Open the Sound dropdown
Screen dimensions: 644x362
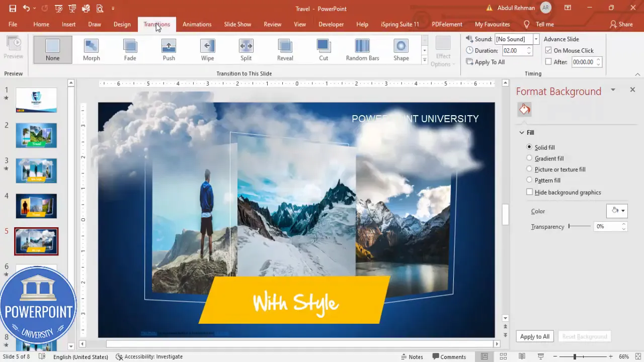pyautogui.click(x=536, y=39)
